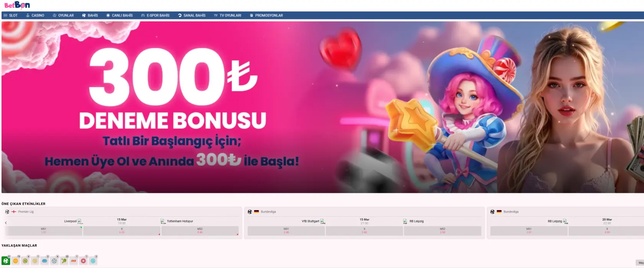
Task: Select the red darts target icon
Action: coord(83,261)
